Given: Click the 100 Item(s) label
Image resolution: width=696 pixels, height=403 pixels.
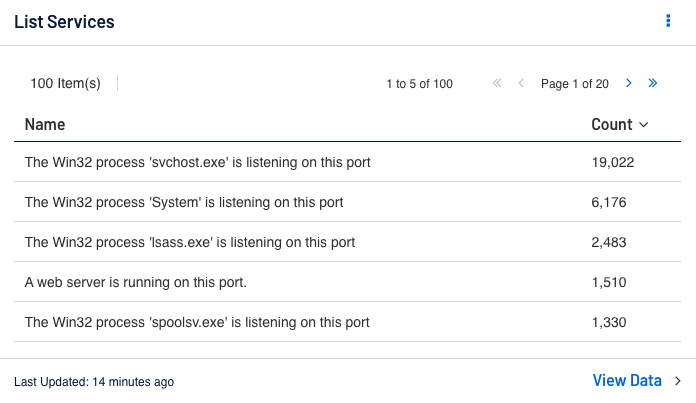Looking at the screenshot, I should (66, 84).
